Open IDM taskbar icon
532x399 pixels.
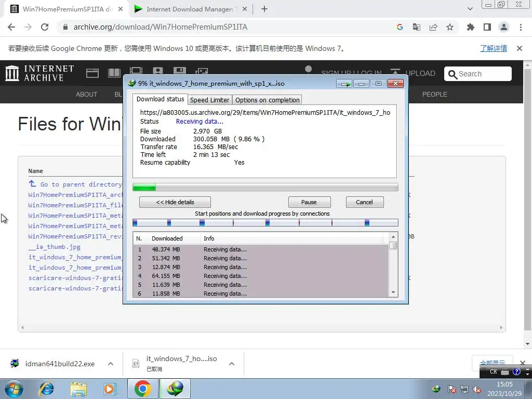(175, 389)
